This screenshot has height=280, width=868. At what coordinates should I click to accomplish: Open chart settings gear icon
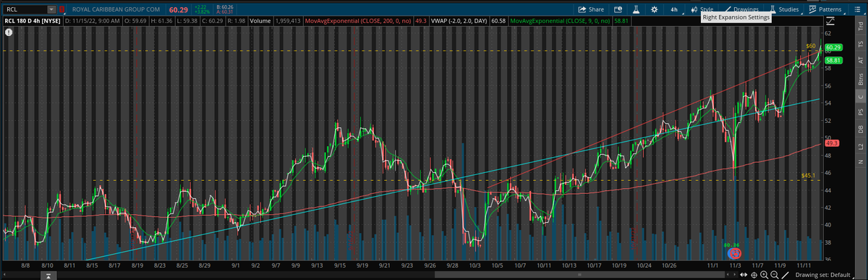pos(655,9)
